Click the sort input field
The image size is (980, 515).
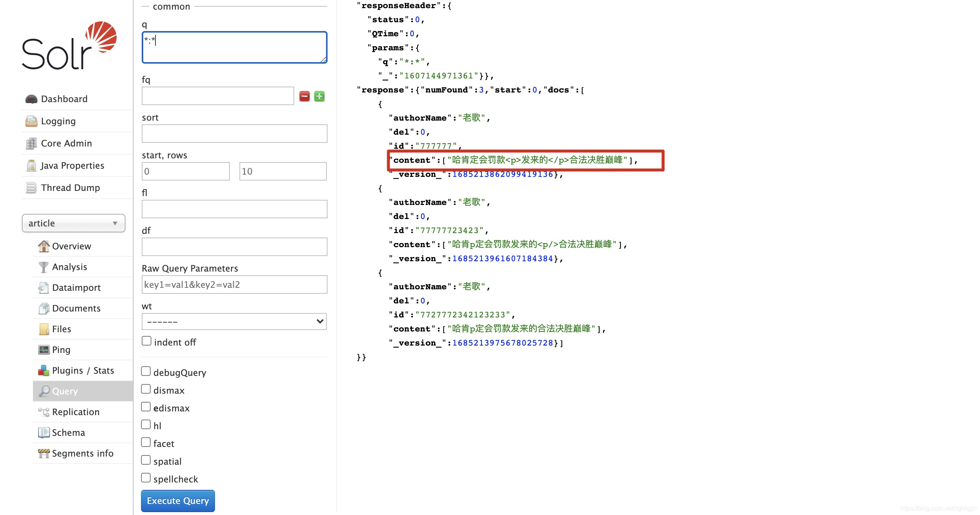point(234,134)
